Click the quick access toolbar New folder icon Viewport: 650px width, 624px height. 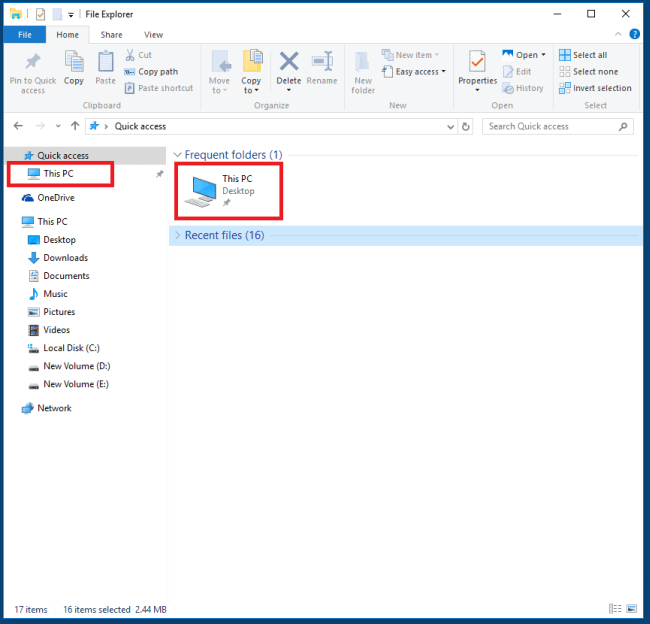[57, 15]
